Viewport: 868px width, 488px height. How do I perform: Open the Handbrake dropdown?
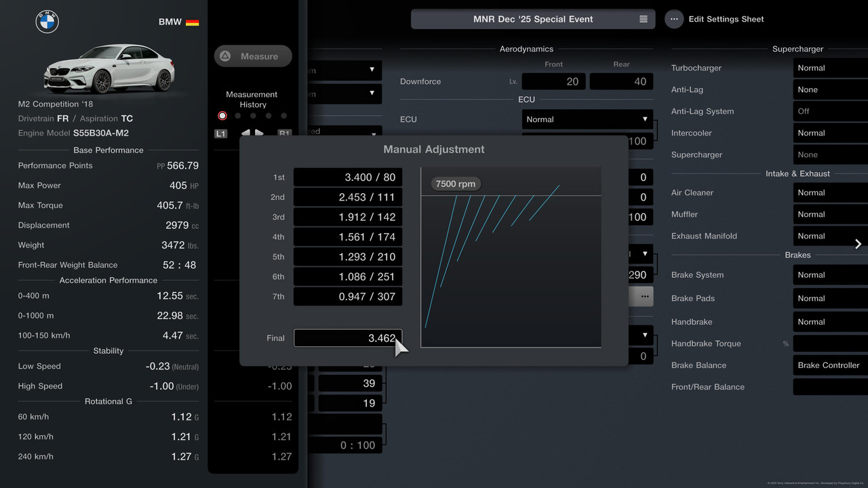coord(831,322)
